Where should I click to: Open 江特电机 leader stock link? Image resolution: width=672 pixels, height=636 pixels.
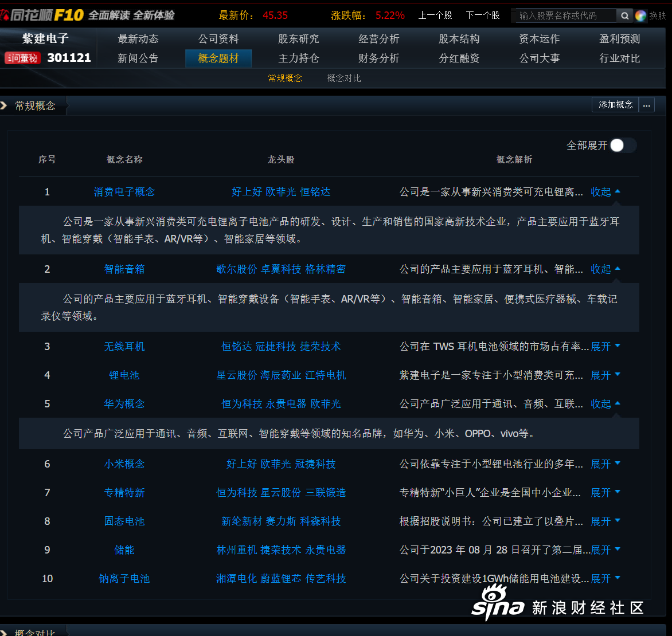(326, 375)
